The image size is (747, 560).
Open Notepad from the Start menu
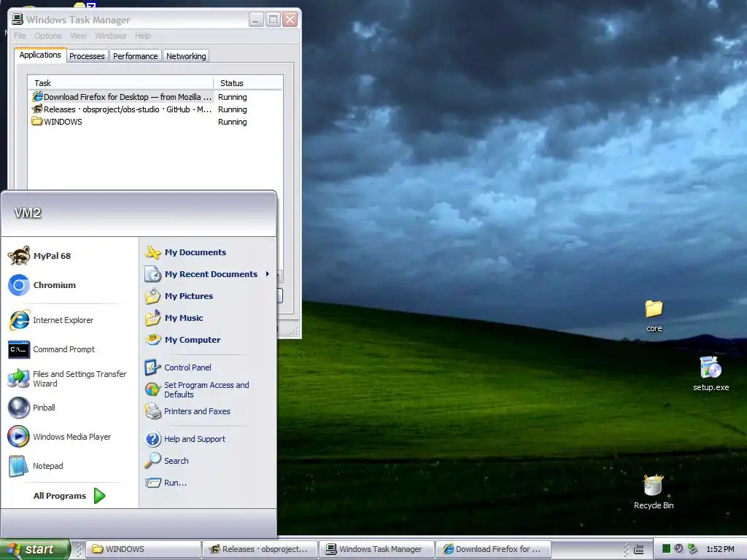(x=36, y=466)
